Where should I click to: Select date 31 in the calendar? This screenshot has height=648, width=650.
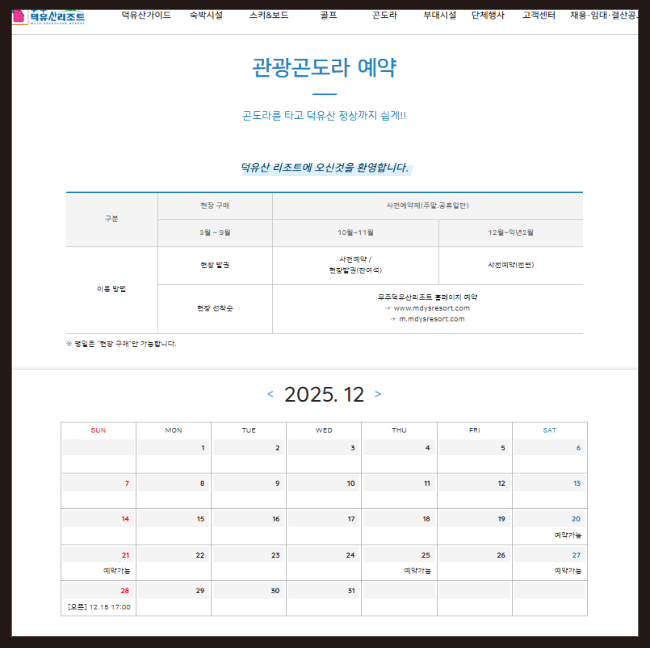[351, 591]
